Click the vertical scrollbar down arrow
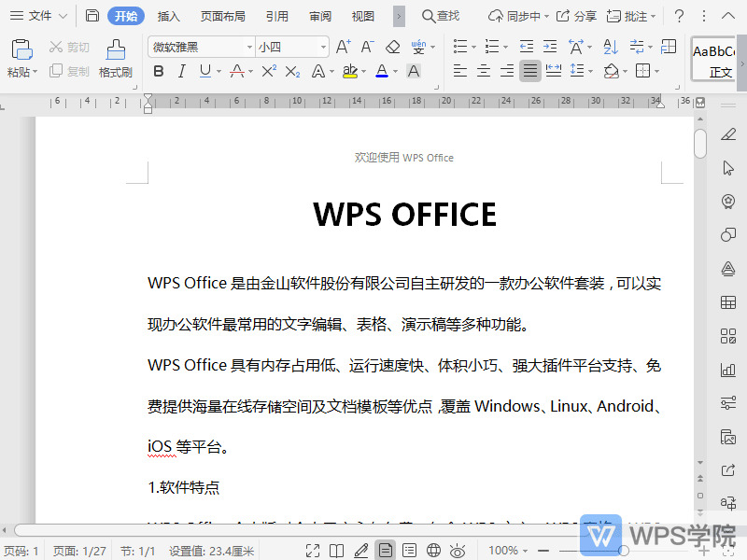Image resolution: width=747 pixels, height=560 pixels. [701, 461]
